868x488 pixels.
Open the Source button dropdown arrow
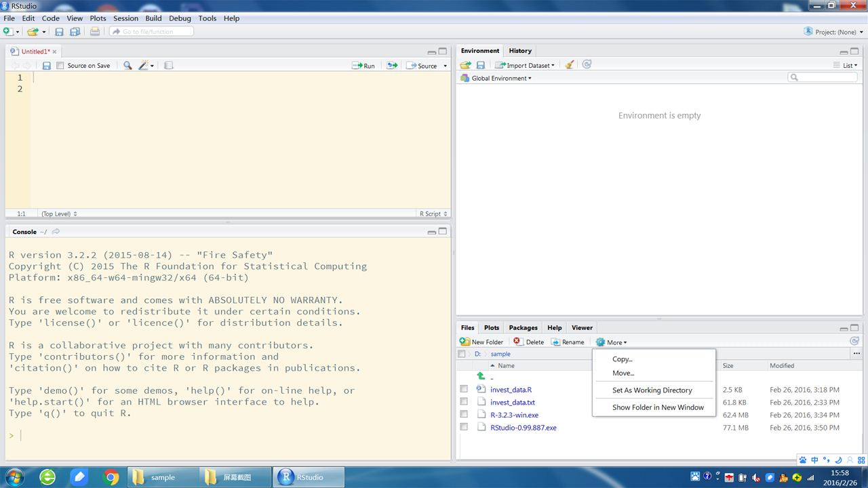(x=446, y=66)
